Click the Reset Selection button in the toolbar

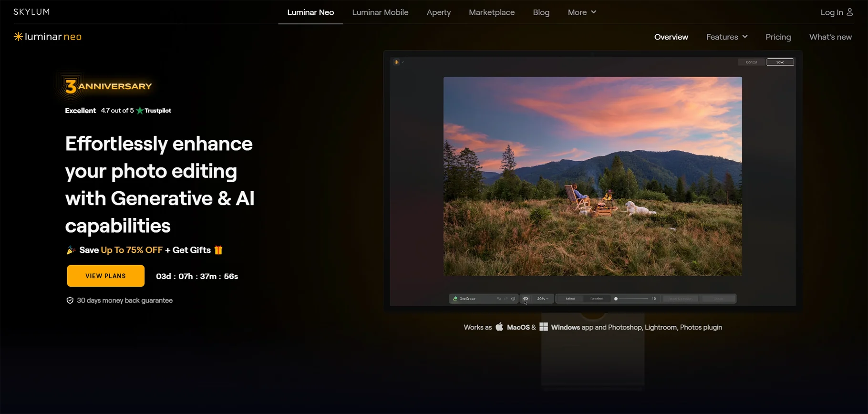(x=680, y=299)
